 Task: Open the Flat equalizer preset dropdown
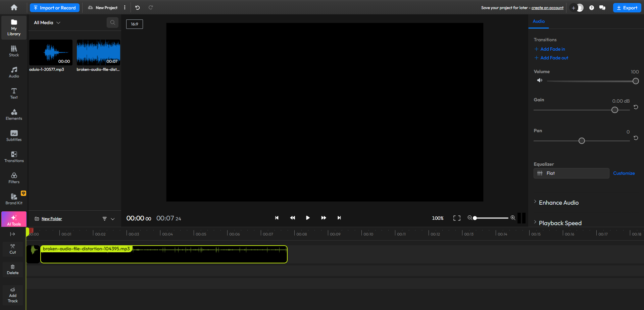571,173
